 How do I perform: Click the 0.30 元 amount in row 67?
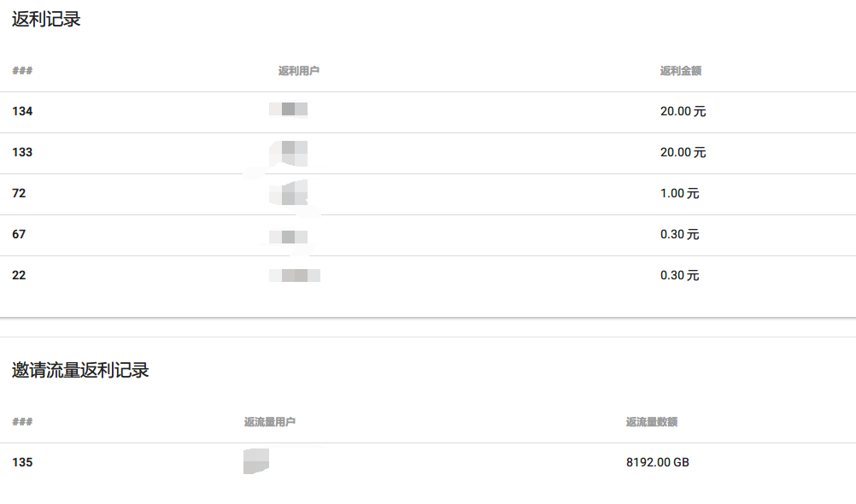pos(679,235)
